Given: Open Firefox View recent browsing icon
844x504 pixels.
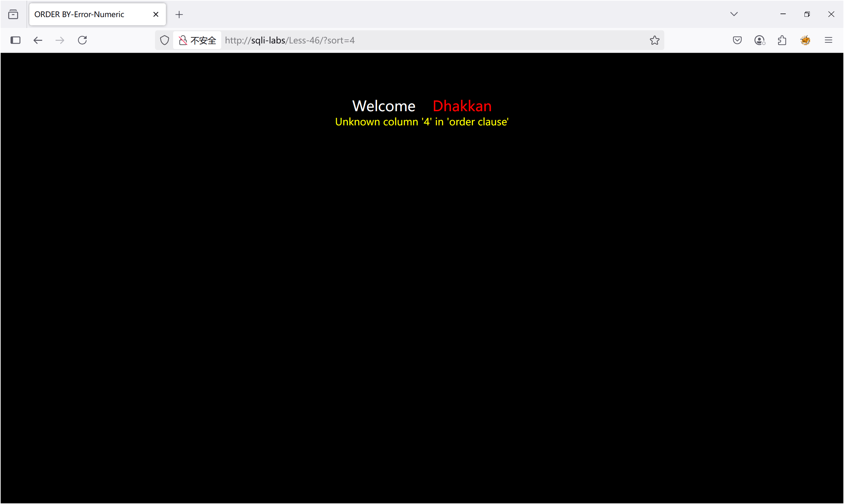Looking at the screenshot, I should [13, 14].
